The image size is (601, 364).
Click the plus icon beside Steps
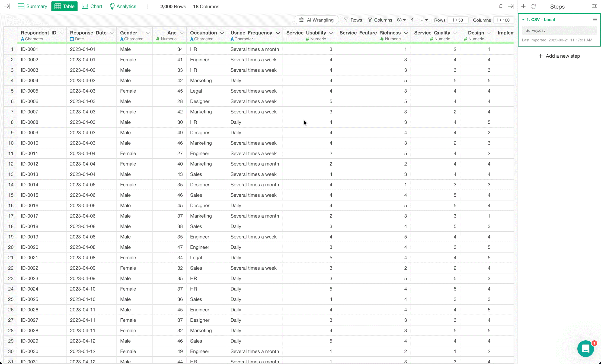(523, 6)
